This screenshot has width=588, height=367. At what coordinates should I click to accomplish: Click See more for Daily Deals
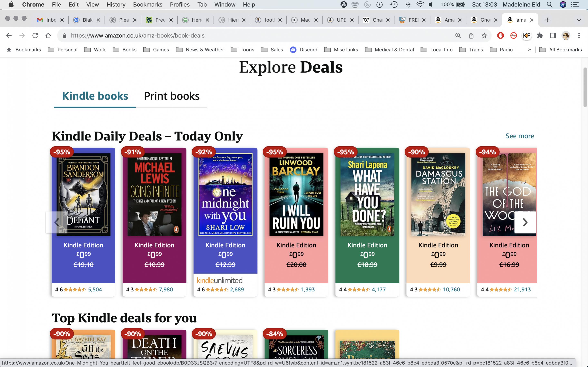[520, 136]
